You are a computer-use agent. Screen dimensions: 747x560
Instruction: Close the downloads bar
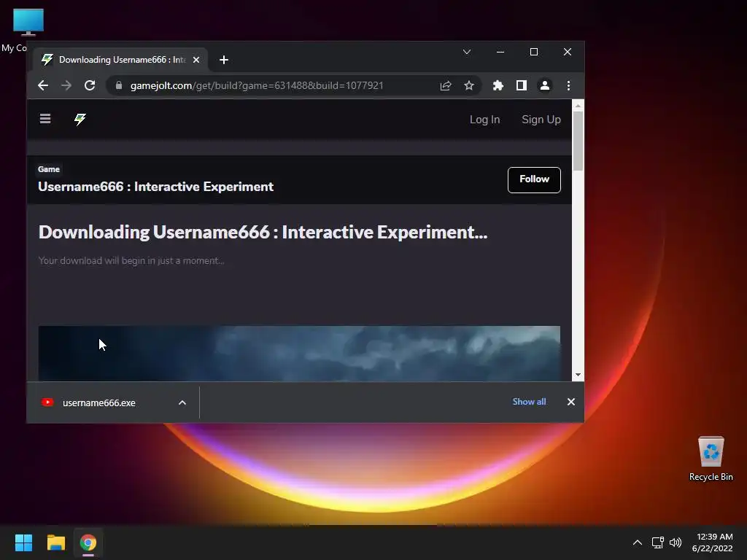pos(570,402)
